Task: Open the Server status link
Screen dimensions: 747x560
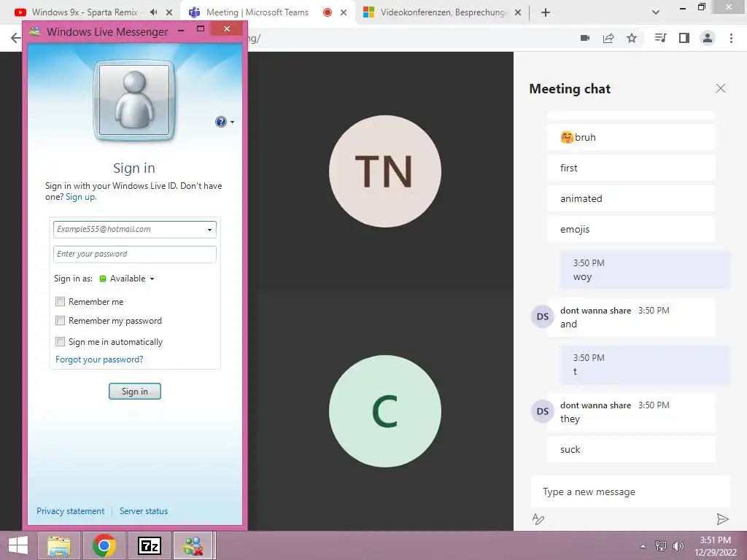Action: point(144,511)
